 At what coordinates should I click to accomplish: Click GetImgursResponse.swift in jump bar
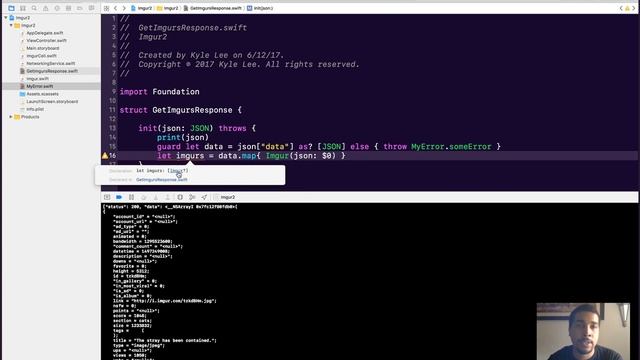pos(212,8)
